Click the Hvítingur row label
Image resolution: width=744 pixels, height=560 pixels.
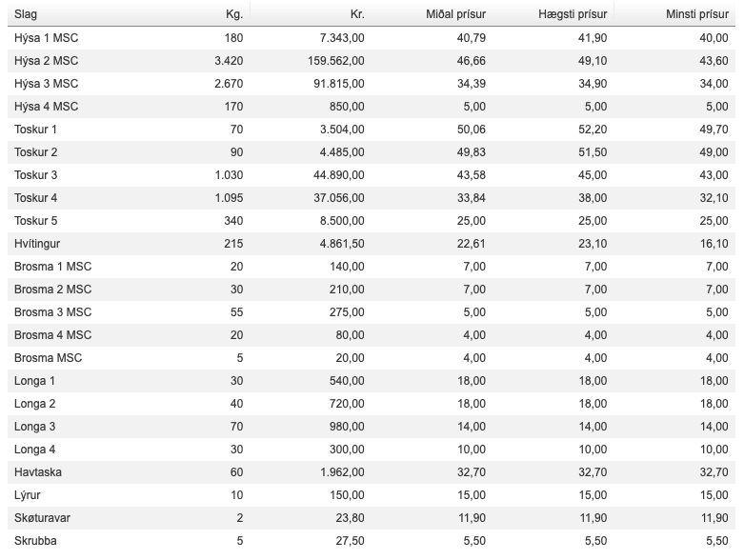(x=37, y=244)
